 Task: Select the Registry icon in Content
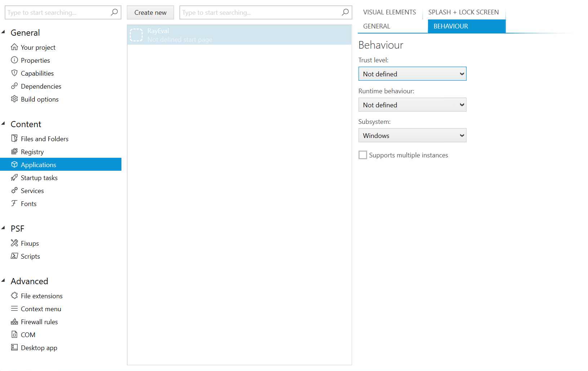click(14, 152)
